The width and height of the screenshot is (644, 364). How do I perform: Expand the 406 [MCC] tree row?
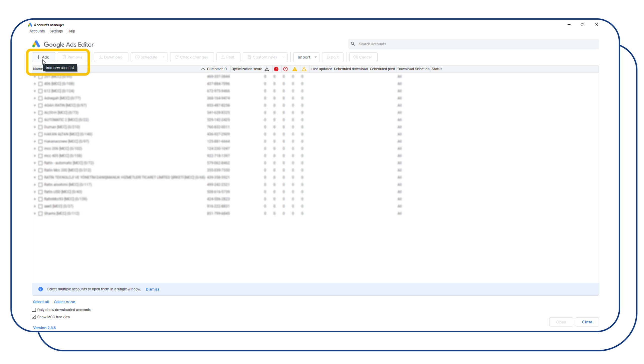coord(35,84)
